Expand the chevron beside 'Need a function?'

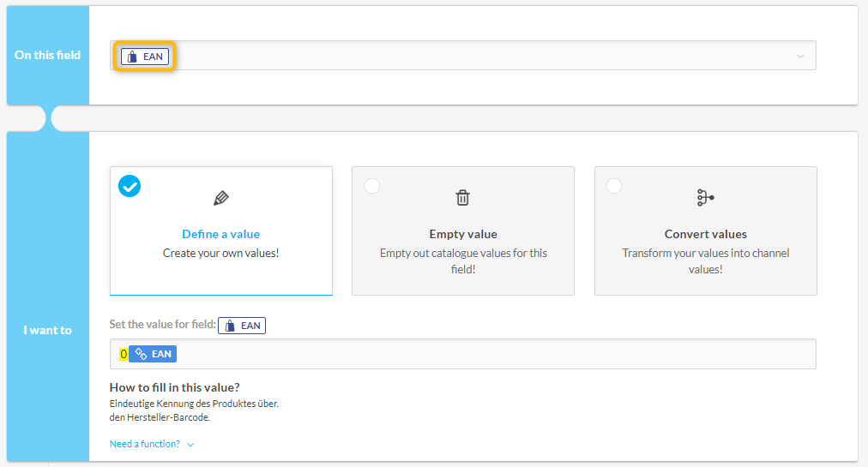pyautogui.click(x=190, y=445)
